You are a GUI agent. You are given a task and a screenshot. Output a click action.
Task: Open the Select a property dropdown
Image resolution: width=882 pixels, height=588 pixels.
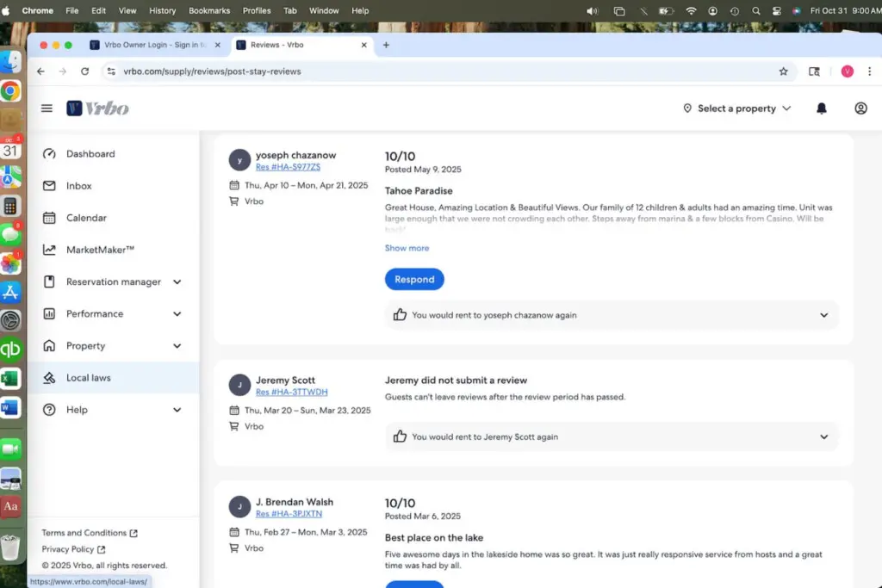point(736,108)
